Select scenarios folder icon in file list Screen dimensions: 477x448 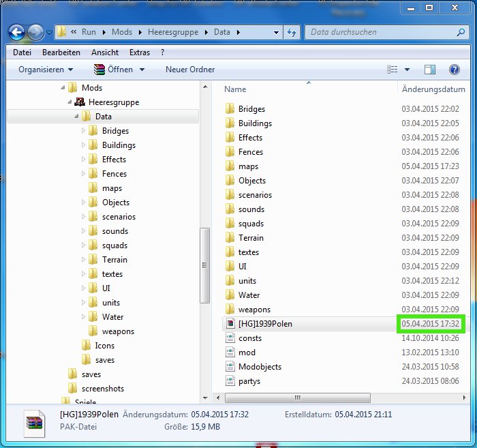click(x=230, y=194)
